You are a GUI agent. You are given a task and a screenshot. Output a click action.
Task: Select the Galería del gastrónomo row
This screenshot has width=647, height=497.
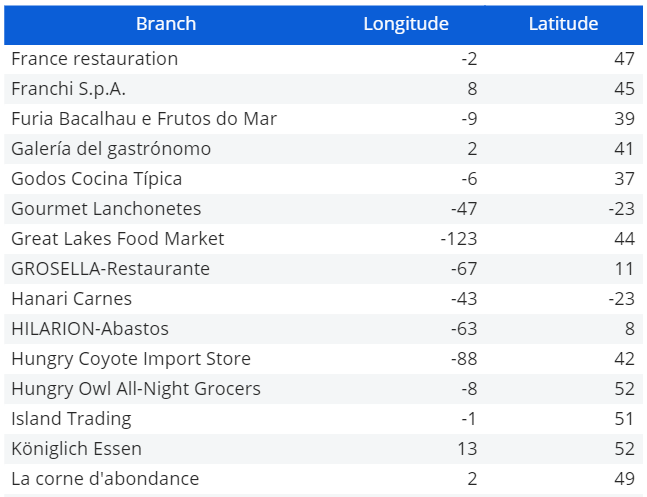coord(111,149)
